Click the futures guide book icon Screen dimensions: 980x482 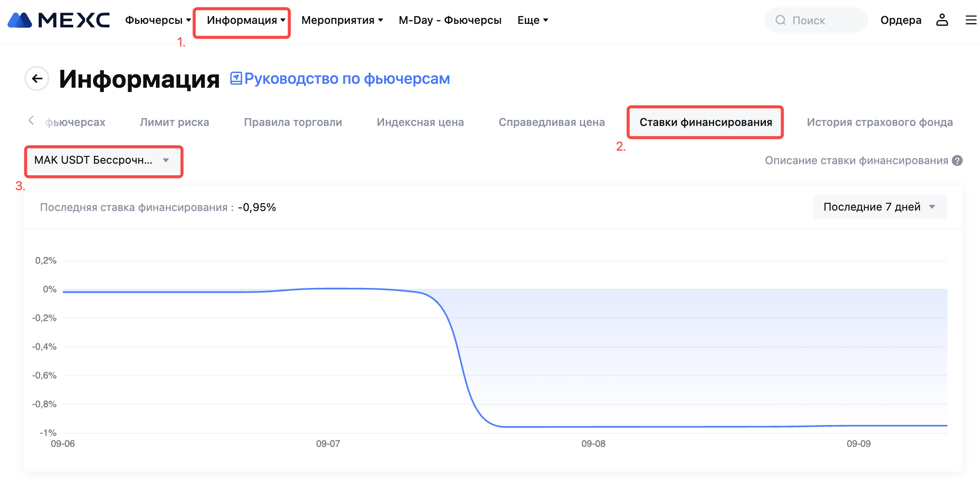tap(236, 78)
